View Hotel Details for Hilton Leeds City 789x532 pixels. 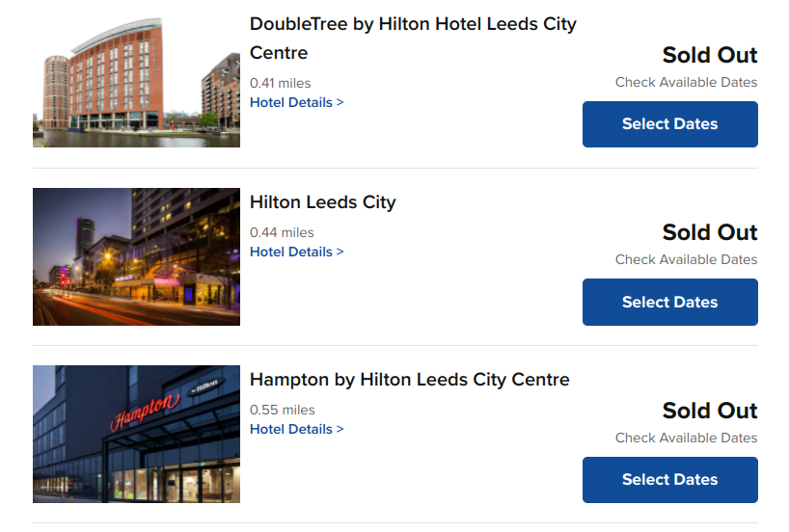296,253
